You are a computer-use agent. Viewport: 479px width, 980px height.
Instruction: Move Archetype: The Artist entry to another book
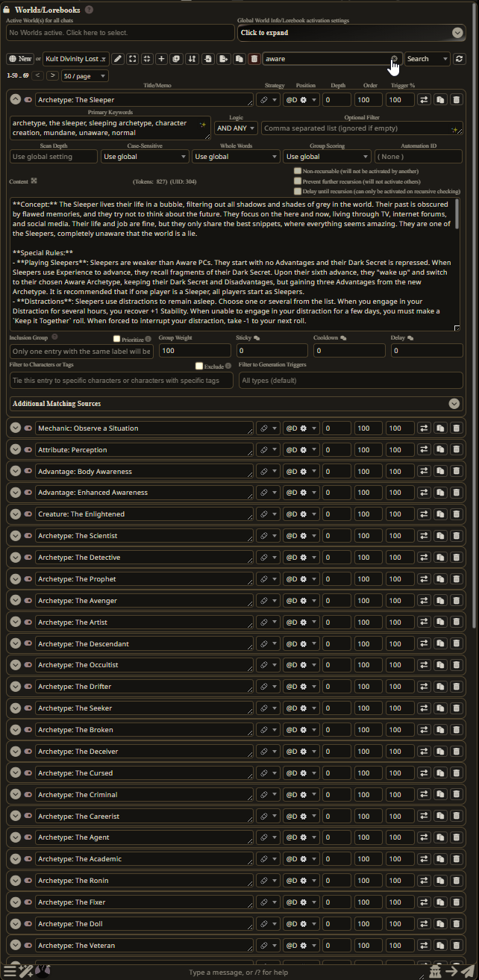425,622
